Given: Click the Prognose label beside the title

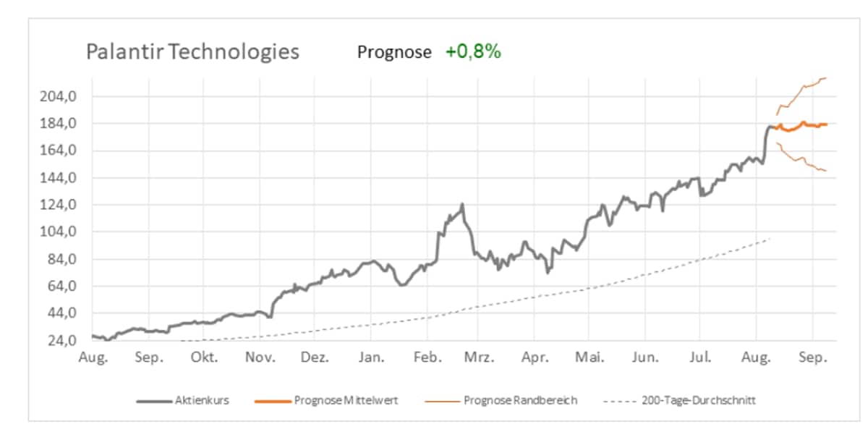Looking at the screenshot, I should 394,52.
